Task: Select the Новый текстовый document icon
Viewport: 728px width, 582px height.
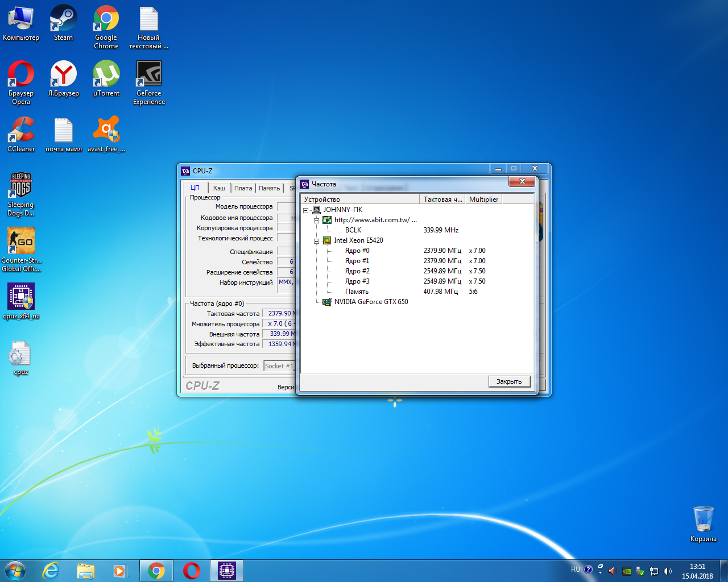Action: click(148, 27)
